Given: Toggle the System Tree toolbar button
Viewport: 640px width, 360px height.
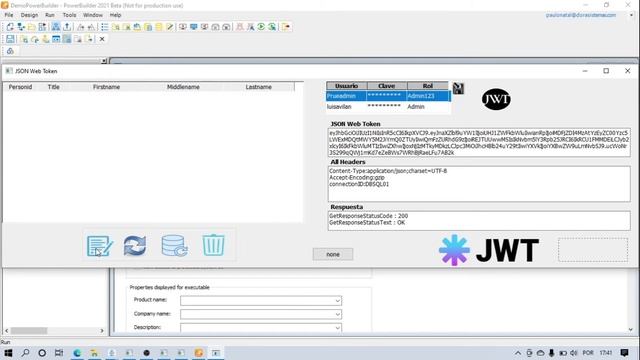Looking at the screenshot, I should [56, 27].
